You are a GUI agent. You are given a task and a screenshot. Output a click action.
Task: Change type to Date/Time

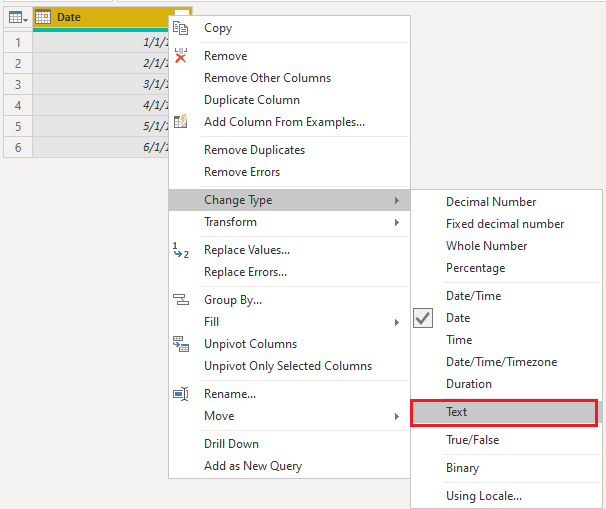(x=506, y=296)
